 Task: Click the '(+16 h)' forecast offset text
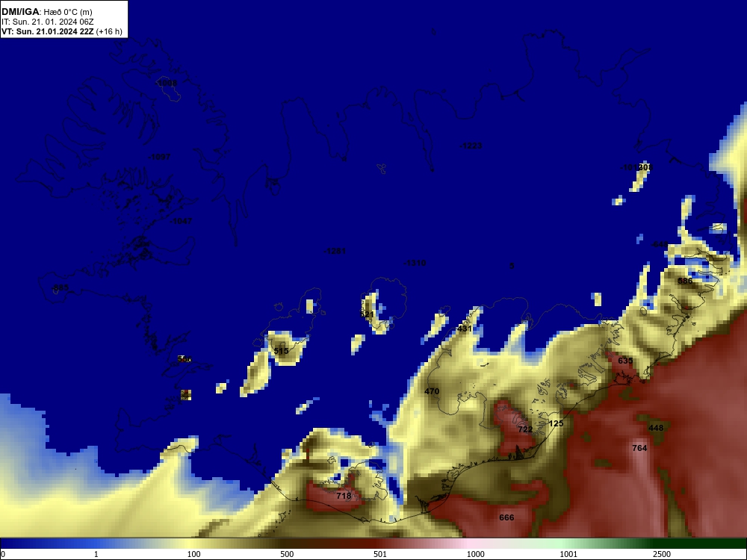coord(109,32)
